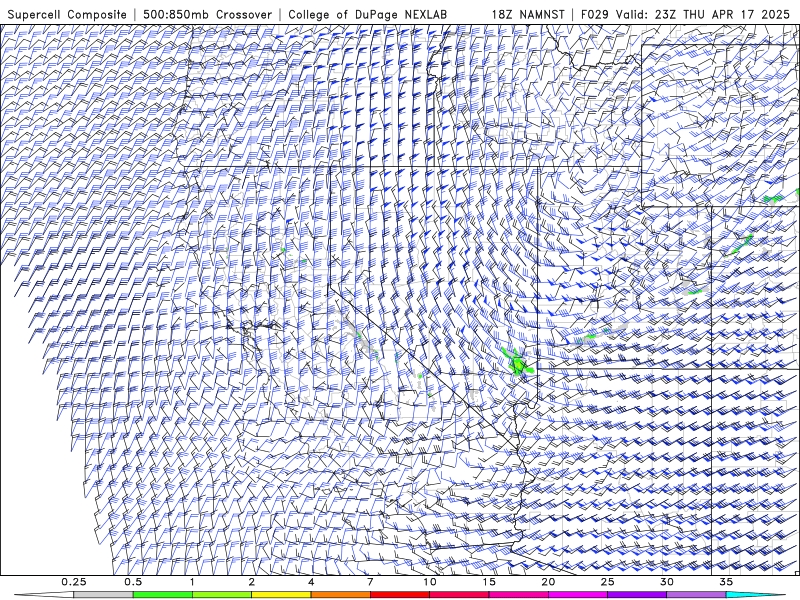Image resolution: width=800 pixels, height=600 pixels.
Task: Click the 0.25 legend value
Action: point(73,582)
